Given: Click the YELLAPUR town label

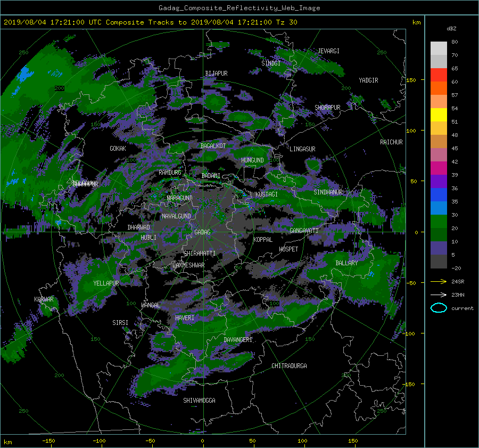Looking at the screenshot, I should (106, 283).
